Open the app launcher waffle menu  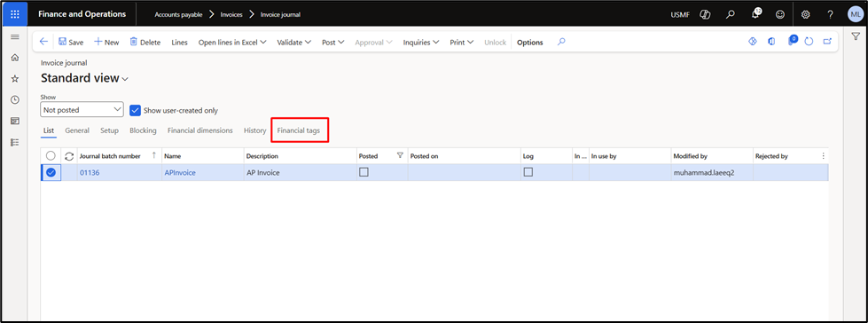(15, 14)
